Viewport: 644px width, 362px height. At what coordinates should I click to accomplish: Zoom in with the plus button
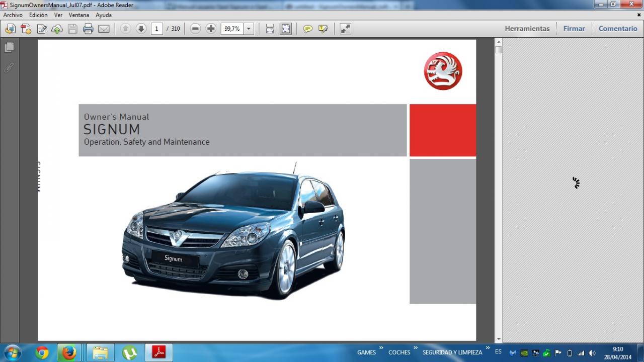point(211,29)
